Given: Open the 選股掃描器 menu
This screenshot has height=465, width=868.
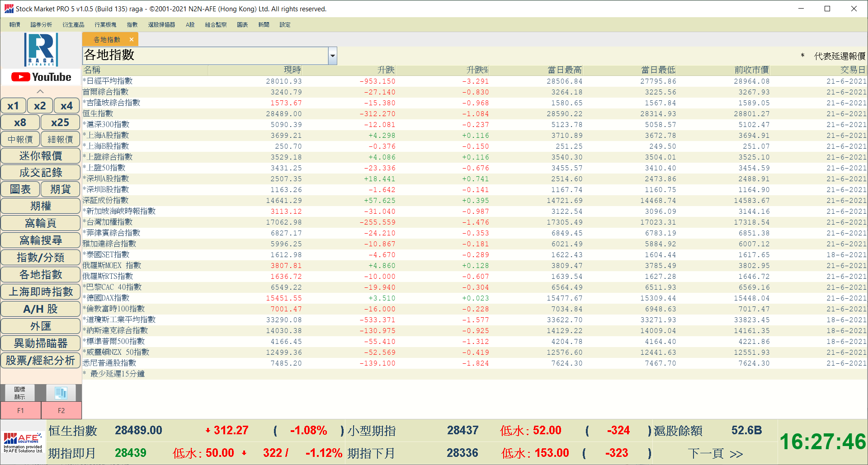Looking at the screenshot, I should click(x=161, y=25).
